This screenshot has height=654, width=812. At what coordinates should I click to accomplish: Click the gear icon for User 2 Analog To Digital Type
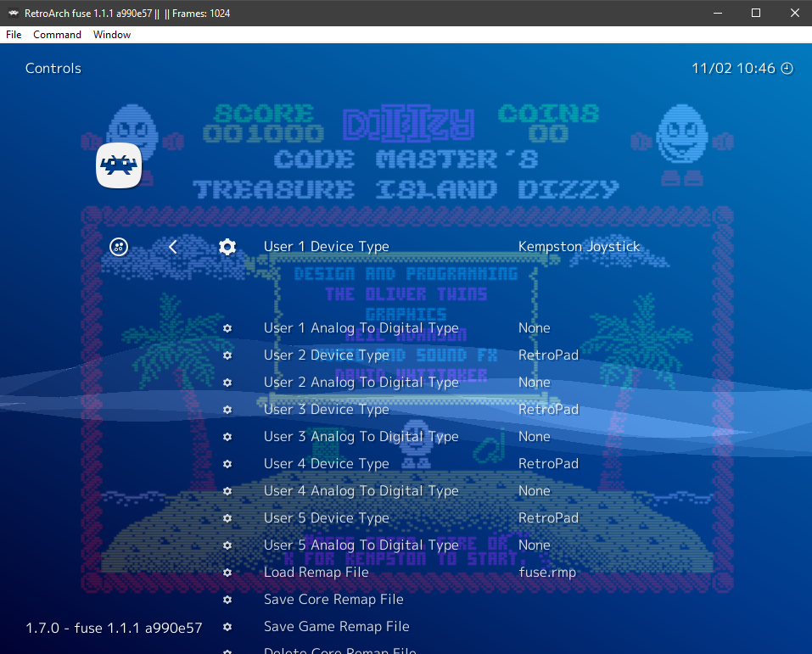tap(227, 383)
